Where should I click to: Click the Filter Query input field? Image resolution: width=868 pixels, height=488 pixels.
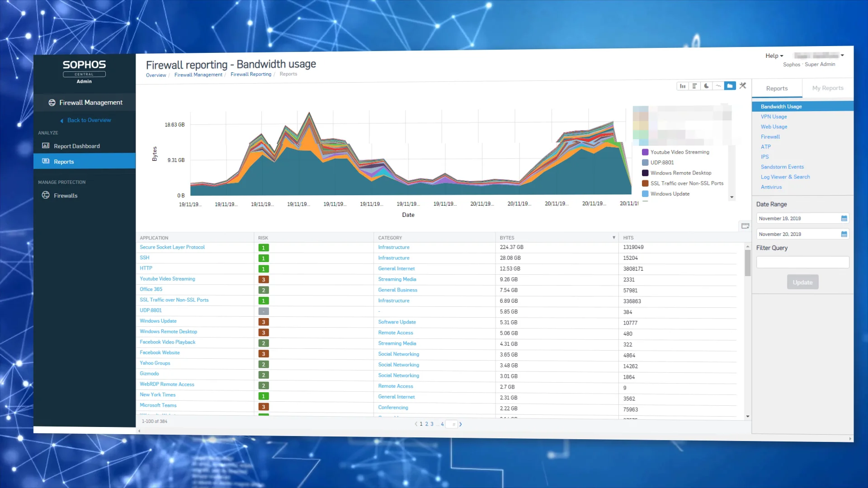[802, 262]
